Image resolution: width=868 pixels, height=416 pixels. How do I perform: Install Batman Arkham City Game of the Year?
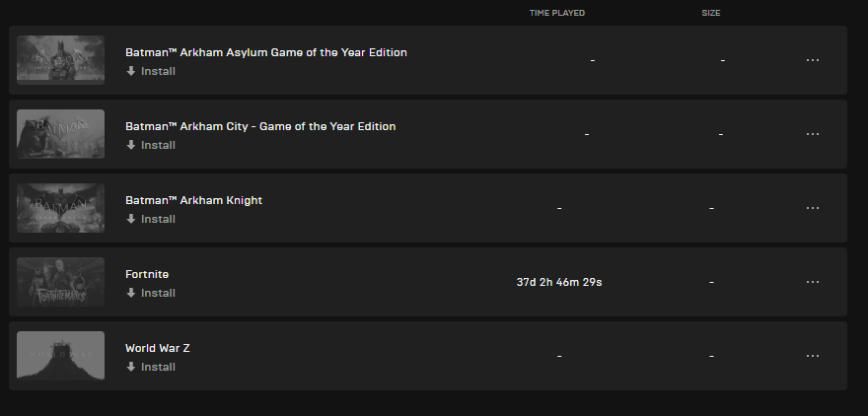click(151, 145)
